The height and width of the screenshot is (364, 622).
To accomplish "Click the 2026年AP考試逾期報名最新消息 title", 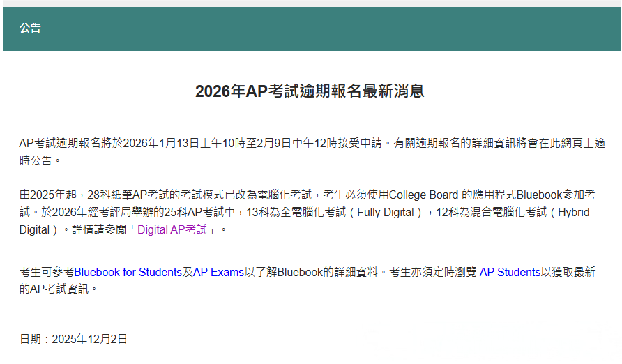I will [310, 91].
